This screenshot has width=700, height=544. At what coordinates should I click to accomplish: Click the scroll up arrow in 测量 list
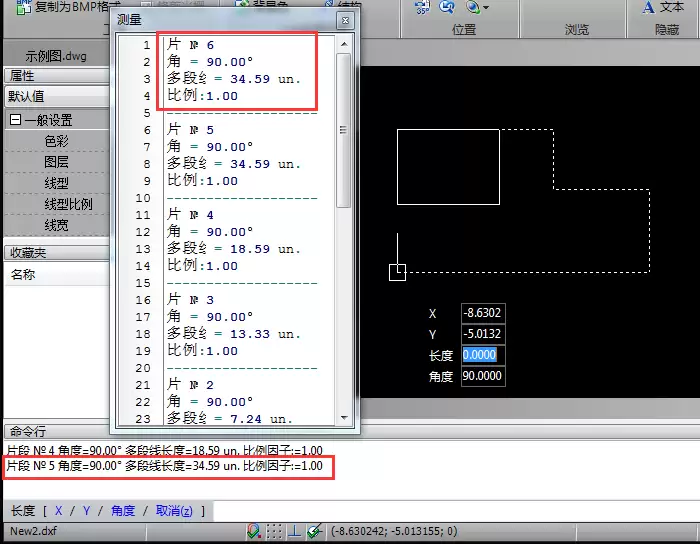pos(344,44)
